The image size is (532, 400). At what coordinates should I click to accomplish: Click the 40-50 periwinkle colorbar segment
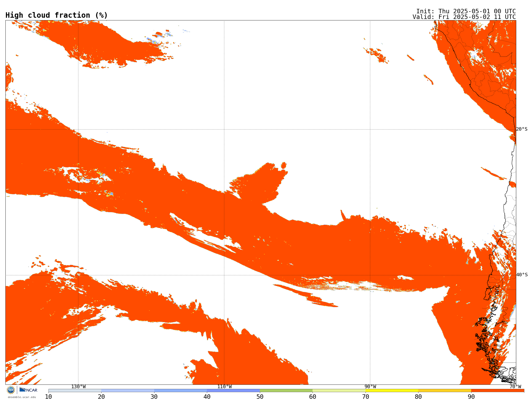point(233,391)
